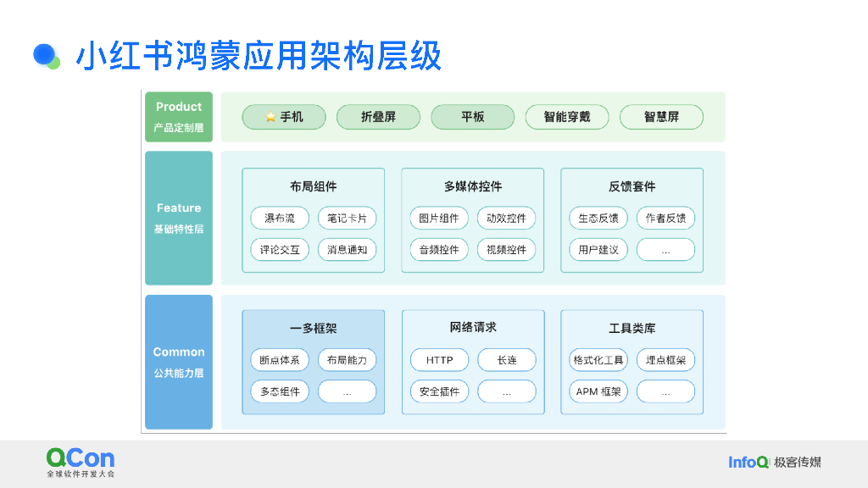This screenshot has height=488, width=868.
Task: Click the 安全插件 pill
Action: coord(440,391)
